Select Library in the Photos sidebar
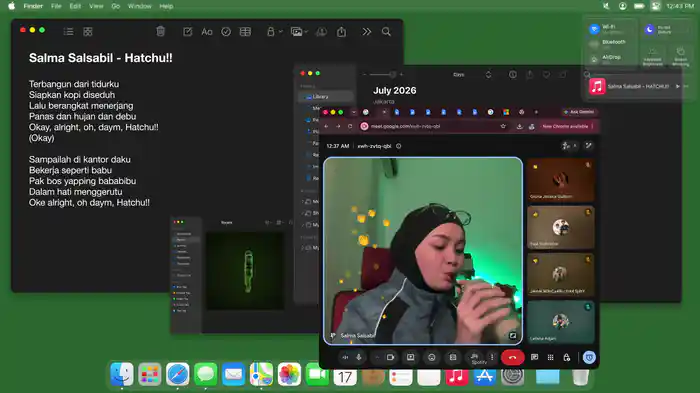 click(x=326, y=96)
